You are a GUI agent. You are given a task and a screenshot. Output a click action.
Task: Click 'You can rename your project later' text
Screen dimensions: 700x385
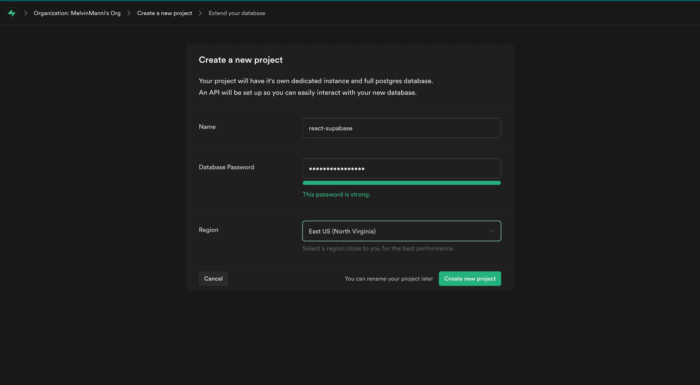tap(389, 279)
